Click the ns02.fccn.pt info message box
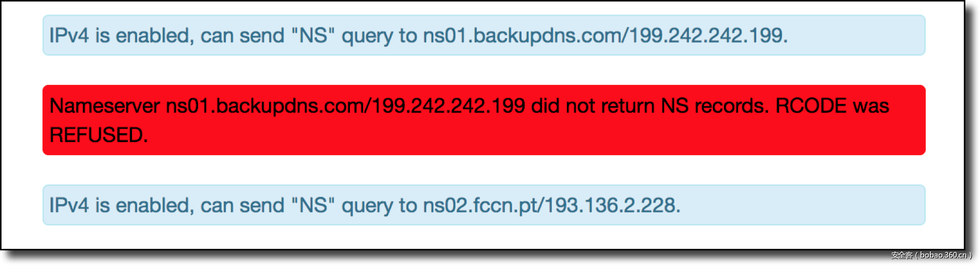Image resolution: width=980 pixels, height=265 pixels. click(x=483, y=205)
